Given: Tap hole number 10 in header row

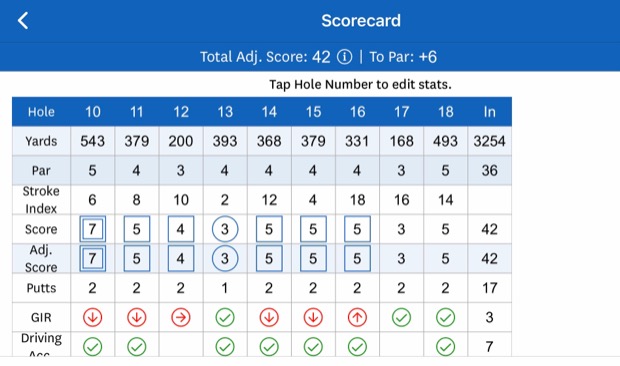Looking at the screenshot, I should pos(93,112).
